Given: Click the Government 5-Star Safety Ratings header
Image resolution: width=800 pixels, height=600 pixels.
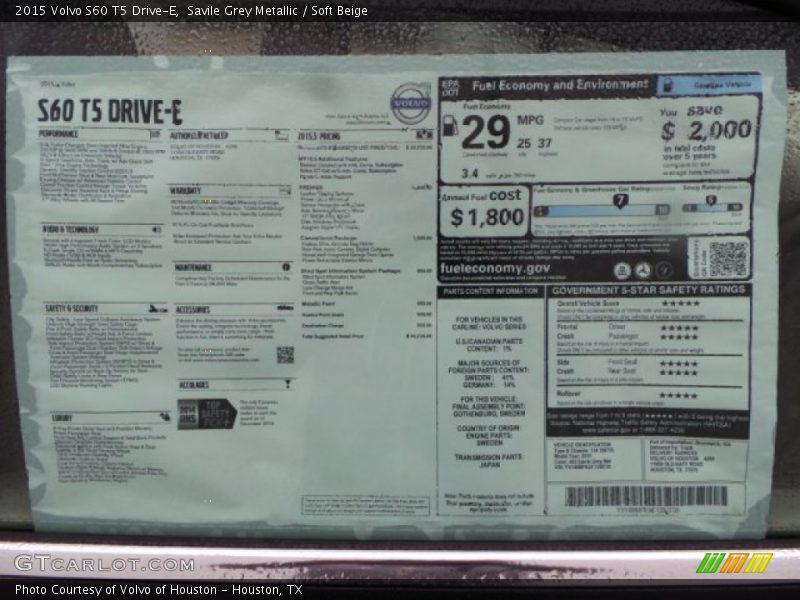Looking at the screenshot, I should [648, 290].
